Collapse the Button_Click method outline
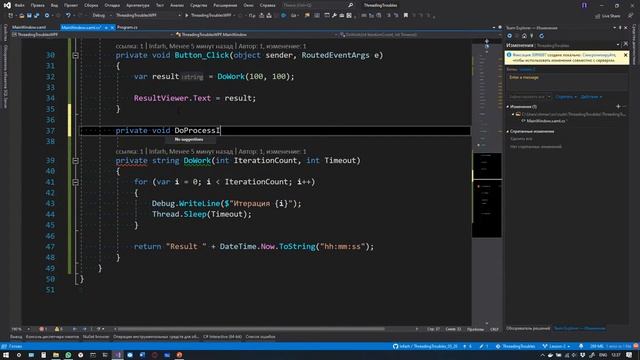This screenshot has width=640, height=360. click(x=76, y=55)
